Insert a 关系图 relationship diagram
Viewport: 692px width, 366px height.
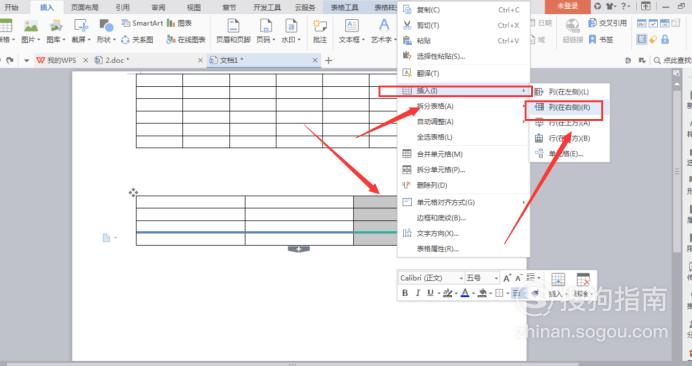(137, 40)
